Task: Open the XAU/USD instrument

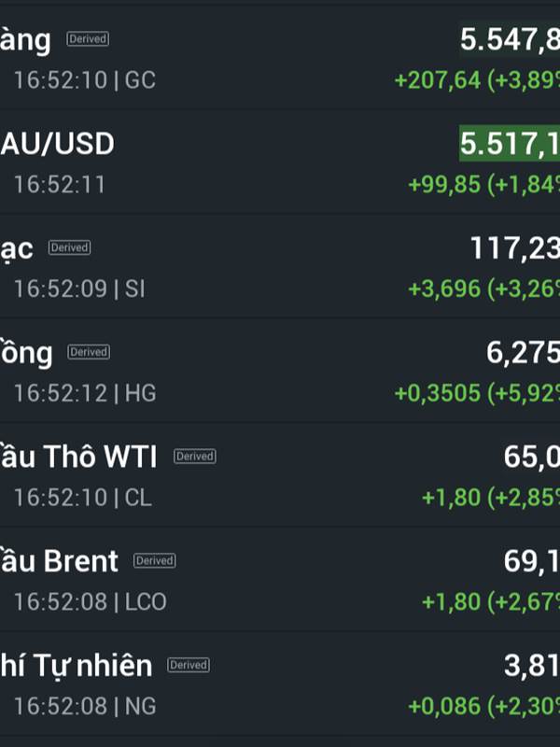Action: coord(58,144)
